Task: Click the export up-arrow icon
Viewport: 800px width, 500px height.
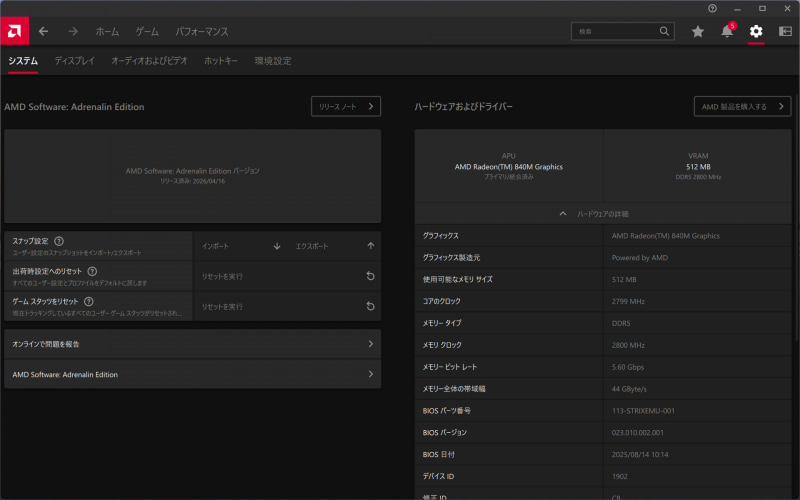Action: pyautogui.click(x=370, y=245)
